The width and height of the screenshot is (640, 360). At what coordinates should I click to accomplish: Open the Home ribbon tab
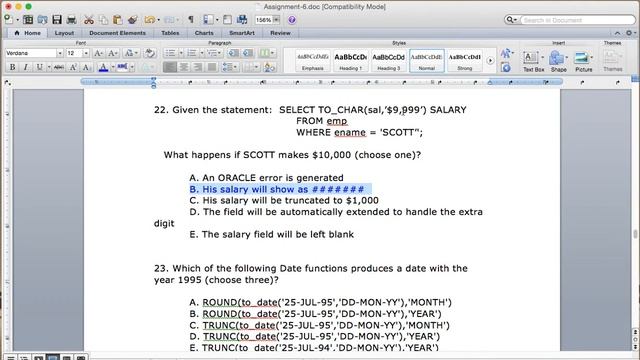point(27,33)
